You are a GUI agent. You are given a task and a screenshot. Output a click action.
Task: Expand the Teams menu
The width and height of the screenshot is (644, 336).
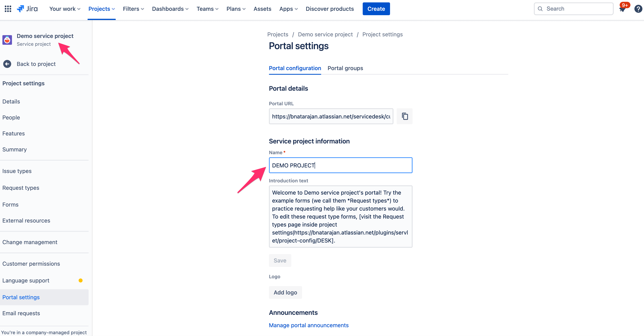point(207,9)
